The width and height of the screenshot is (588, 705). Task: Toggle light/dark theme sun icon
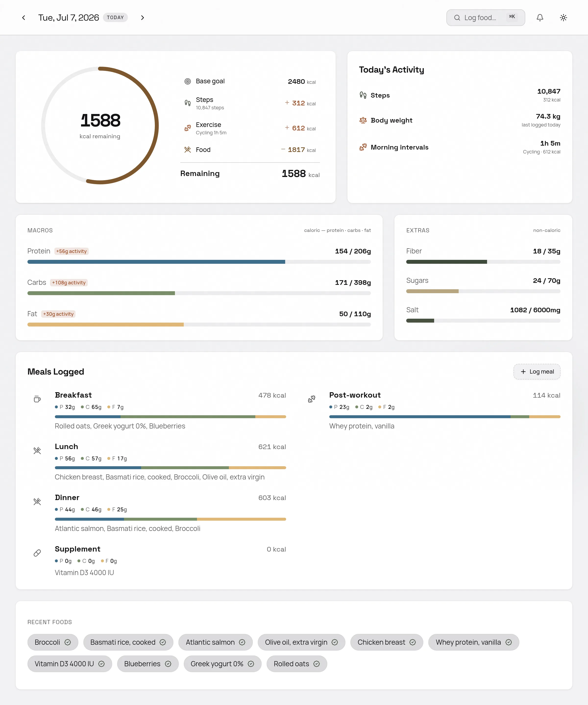(563, 18)
